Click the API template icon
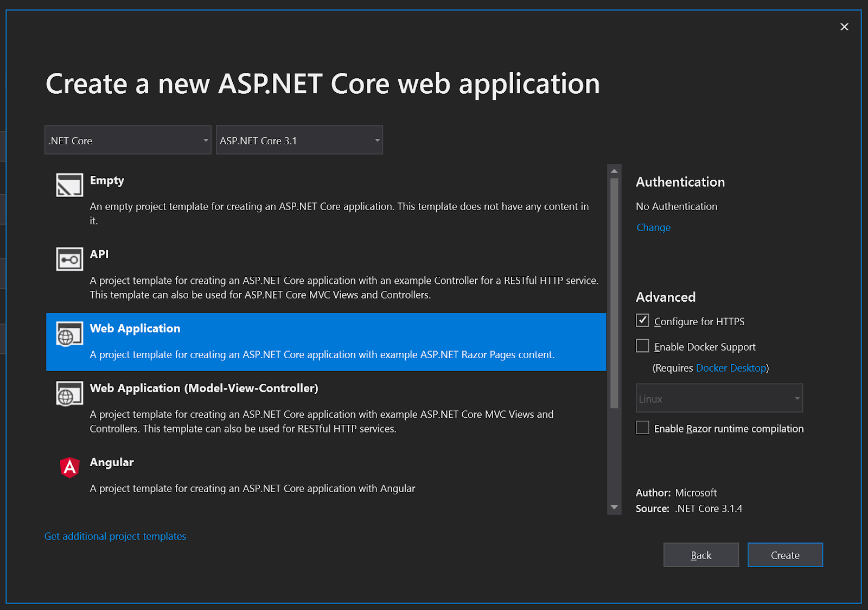This screenshot has height=610, width=868. [x=69, y=259]
